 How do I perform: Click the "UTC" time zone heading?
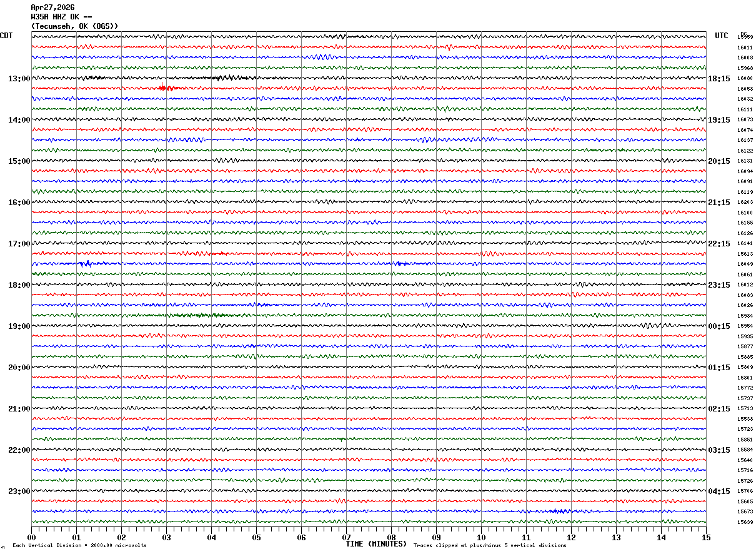pos(722,36)
